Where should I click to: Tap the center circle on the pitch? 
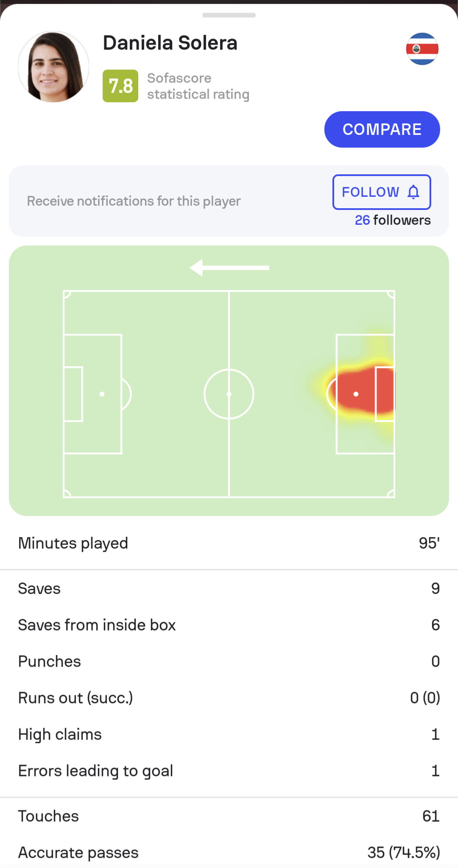[x=229, y=394]
